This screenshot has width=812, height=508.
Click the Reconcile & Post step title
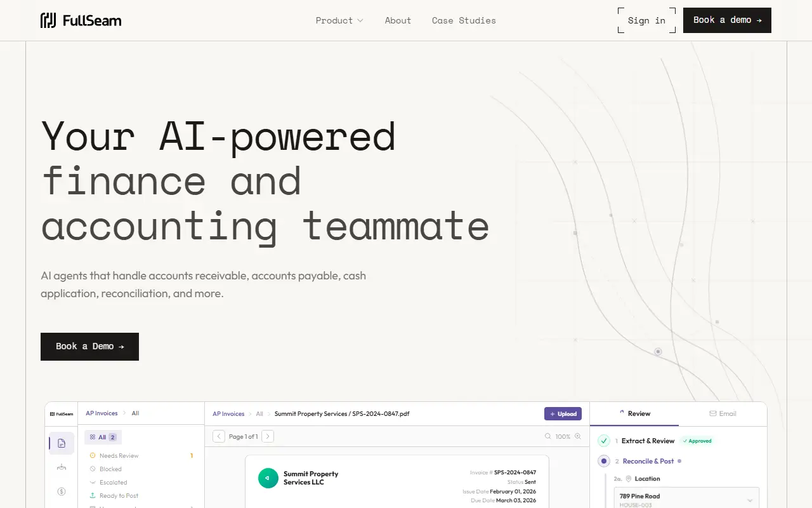(648, 461)
